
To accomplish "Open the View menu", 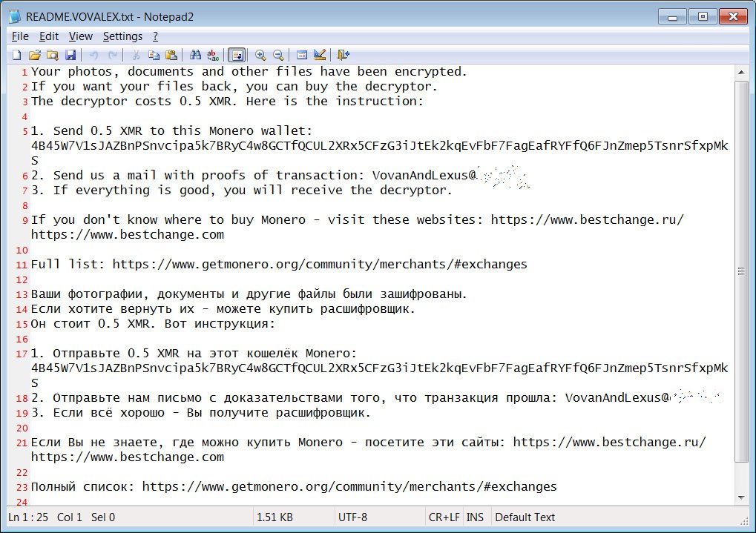I will click(80, 36).
